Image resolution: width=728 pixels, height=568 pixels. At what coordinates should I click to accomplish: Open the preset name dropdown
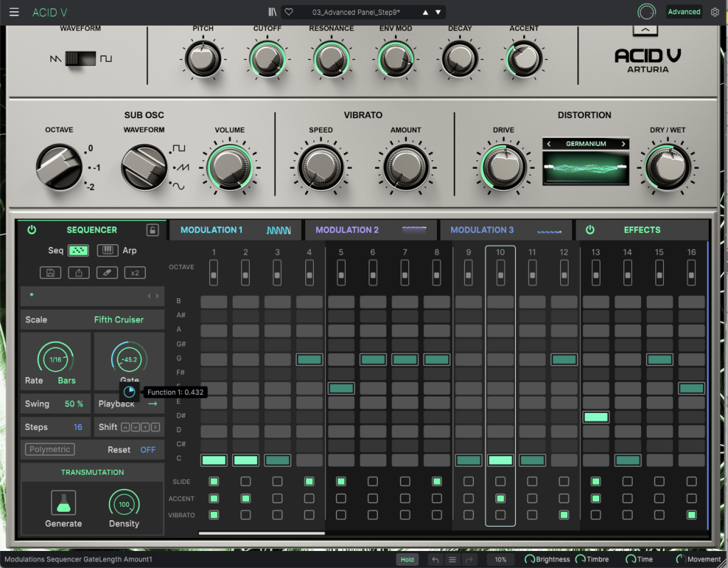(x=356, y=12)
